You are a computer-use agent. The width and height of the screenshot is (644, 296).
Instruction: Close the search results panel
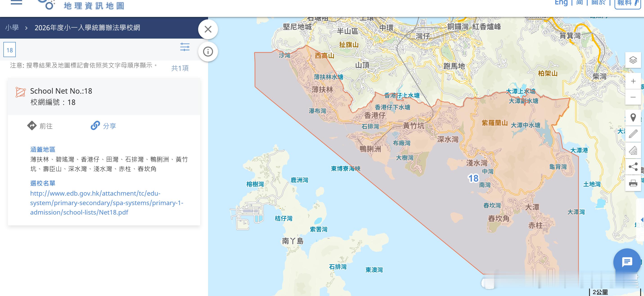tap(208, 29)
